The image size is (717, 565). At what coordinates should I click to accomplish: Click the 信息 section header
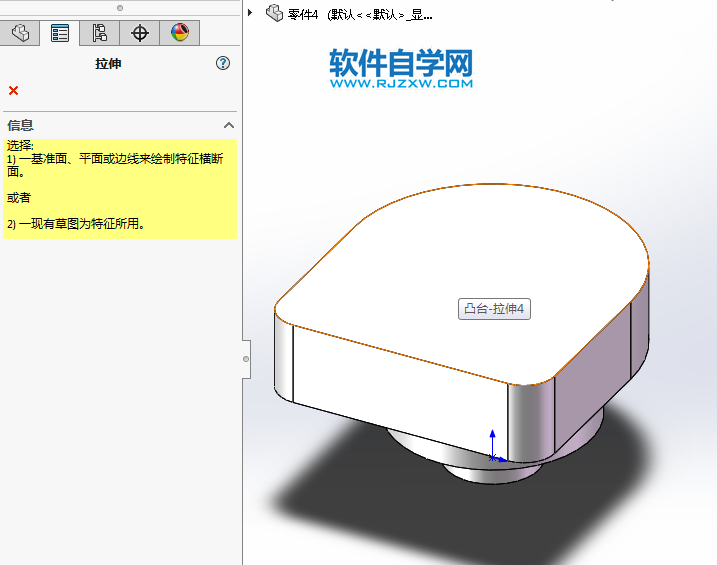120,125
